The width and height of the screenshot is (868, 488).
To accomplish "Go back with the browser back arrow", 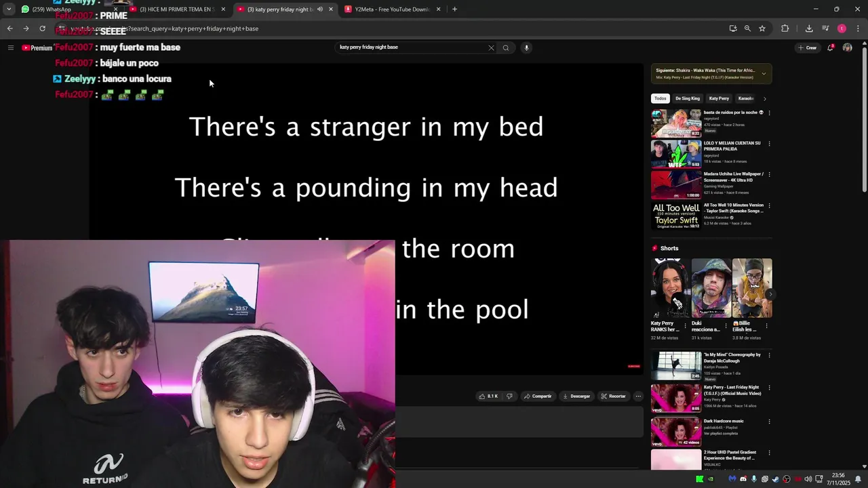I will [9, 28].
